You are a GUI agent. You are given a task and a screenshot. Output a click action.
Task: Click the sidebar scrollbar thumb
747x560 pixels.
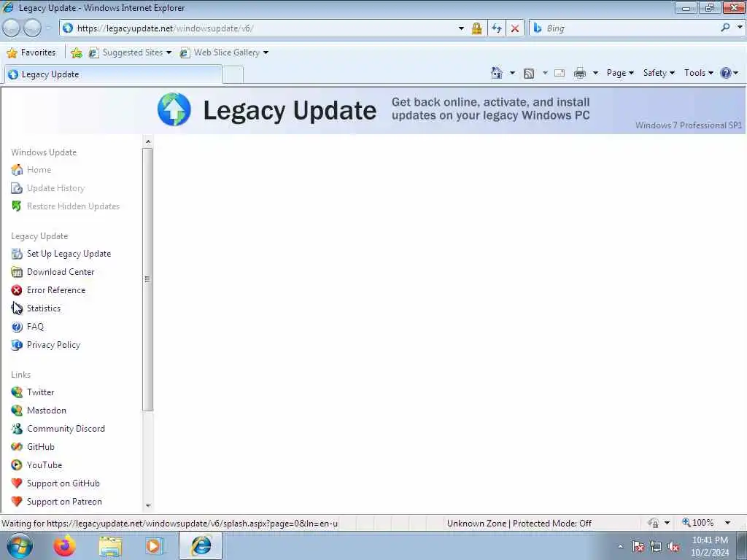147,279
